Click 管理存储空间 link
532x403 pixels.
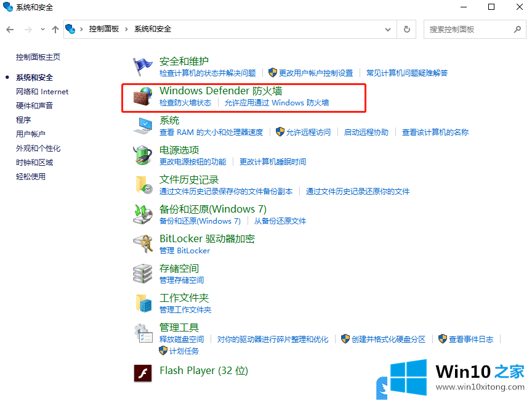(x=182, y=280)
